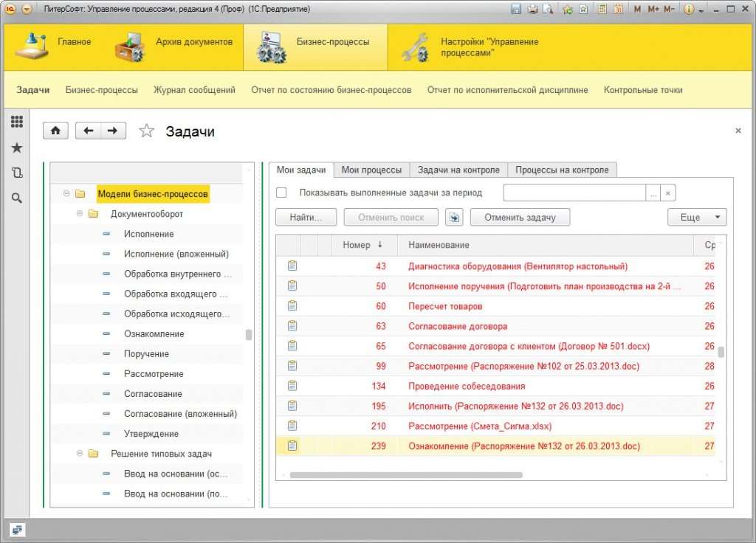Clear the period field with the x
This screenshot has height=543, width=756.
point(667,193)
